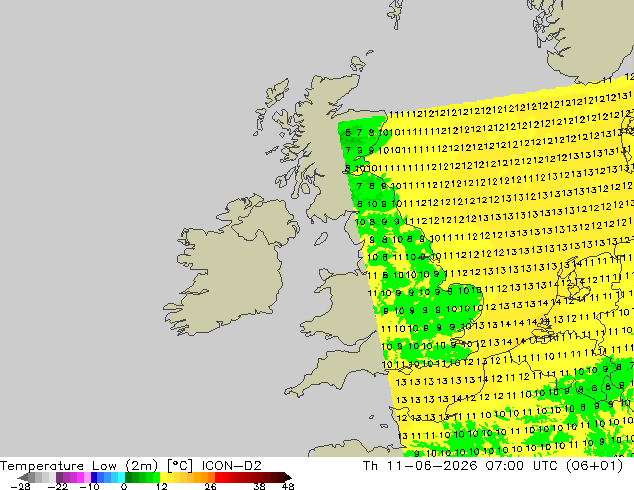The height and width of the screenshot is (490, 634).
Task: Click the date "Th 11-06-2026"
Action: [421, 466]
